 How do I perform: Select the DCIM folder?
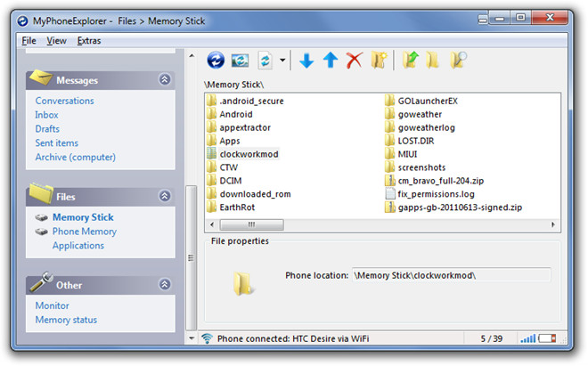pos(224,181)
